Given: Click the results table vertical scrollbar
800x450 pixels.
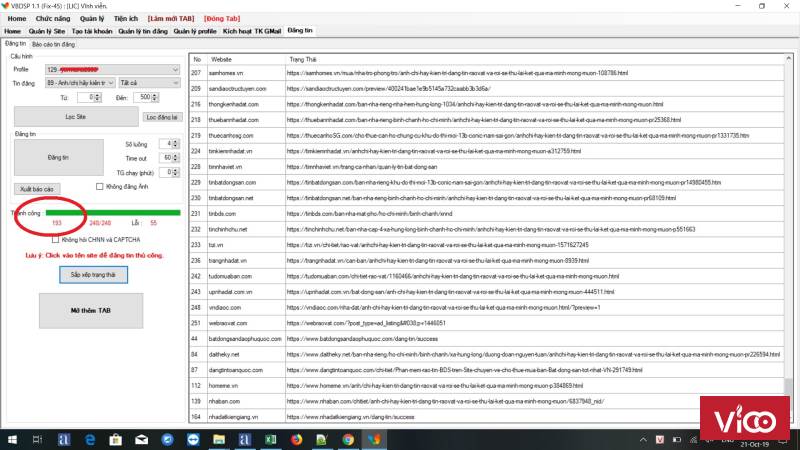Looking at the screenshot, I should [789, 238].
